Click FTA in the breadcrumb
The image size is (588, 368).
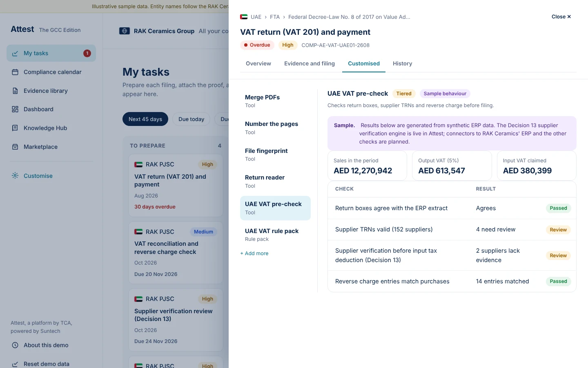tap(275, 17)
